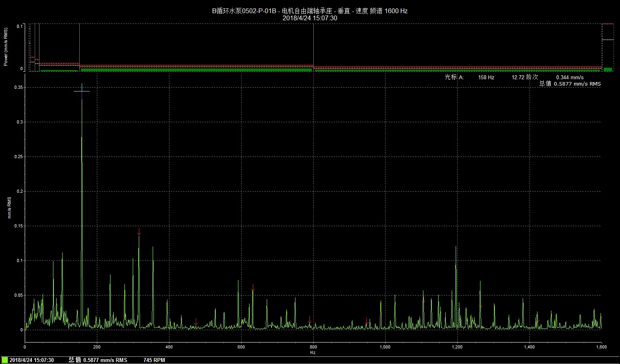The width and height of the screenshot is (620, 364).
Task: Click the green legend swatch beside the timestamp
Action: click(5, 360)
